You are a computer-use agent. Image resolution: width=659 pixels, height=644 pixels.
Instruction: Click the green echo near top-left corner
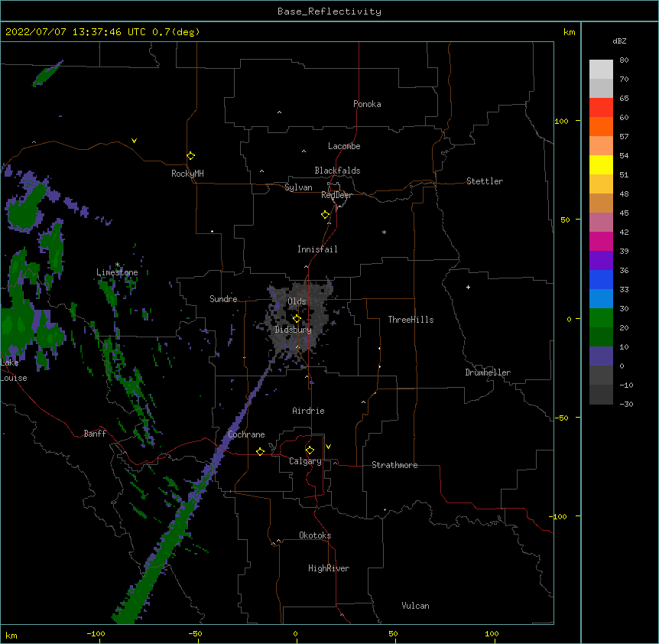(x=47, y=73)
